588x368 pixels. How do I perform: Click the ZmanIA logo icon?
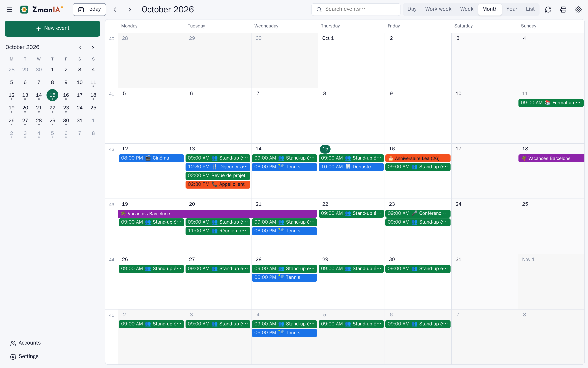coord(24,10)
